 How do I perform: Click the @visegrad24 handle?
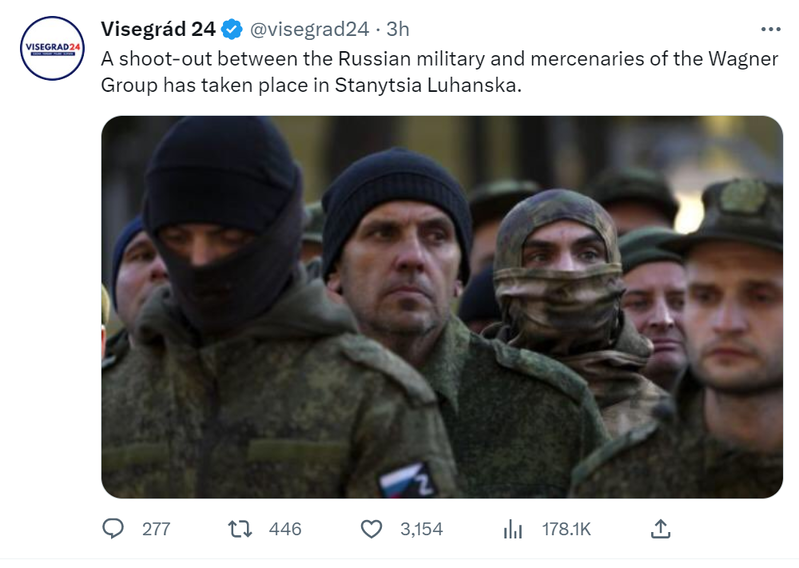309,30
